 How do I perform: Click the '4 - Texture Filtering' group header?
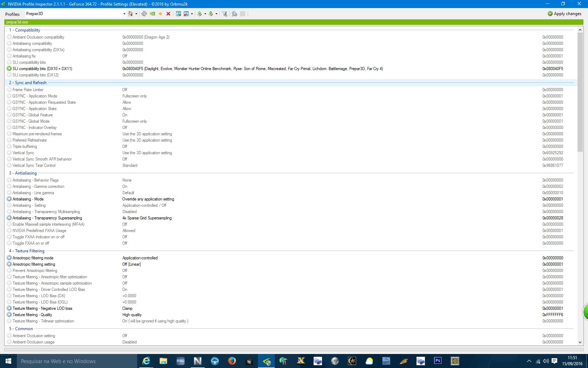pos(27,251)
